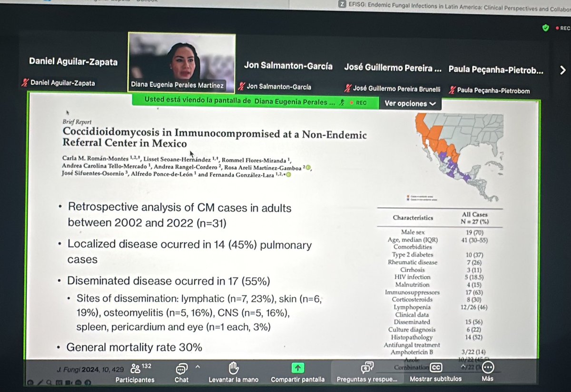Viewport: 571px width, 392px height.
Task: Click ORCID icon after Martínez-Gamboa
Action: click(x=308, y=167)
